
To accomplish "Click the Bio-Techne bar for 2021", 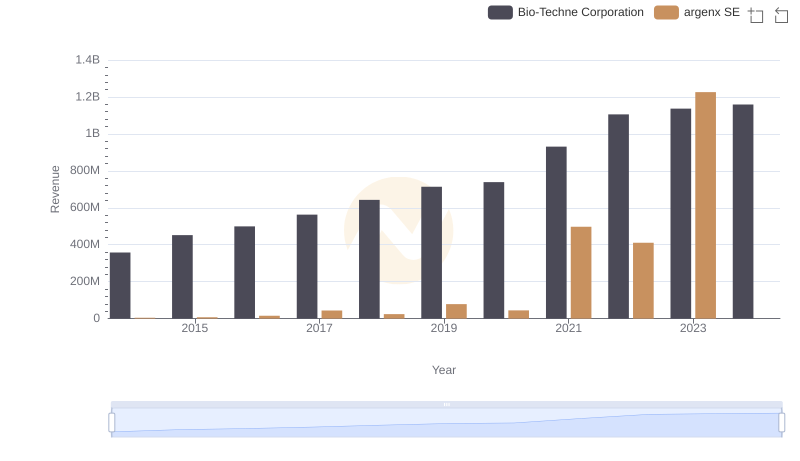I will coord(556,232).
